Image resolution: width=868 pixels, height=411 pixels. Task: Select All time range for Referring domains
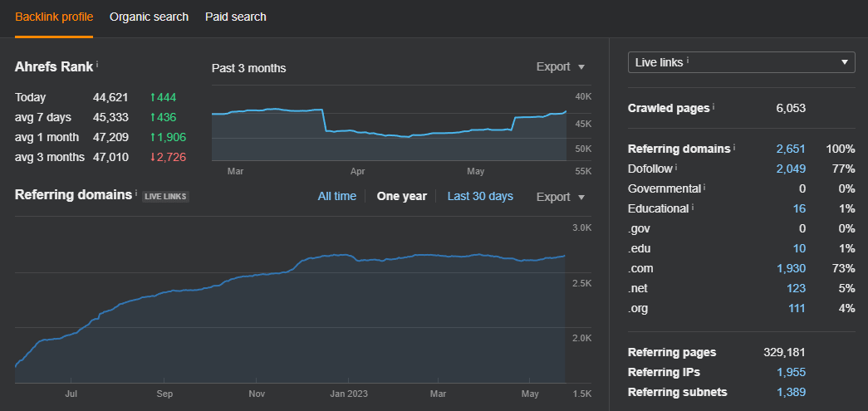click(x=337, y=197)
